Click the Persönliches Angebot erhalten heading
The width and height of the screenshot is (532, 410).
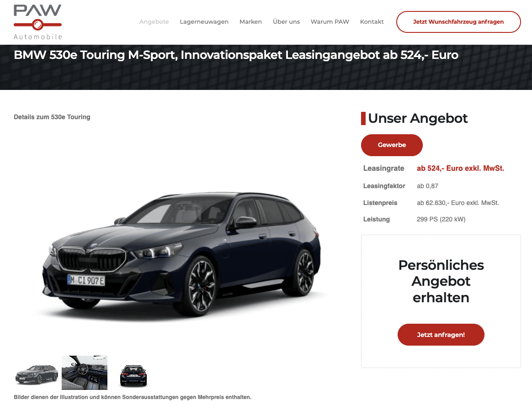point(441,281)
